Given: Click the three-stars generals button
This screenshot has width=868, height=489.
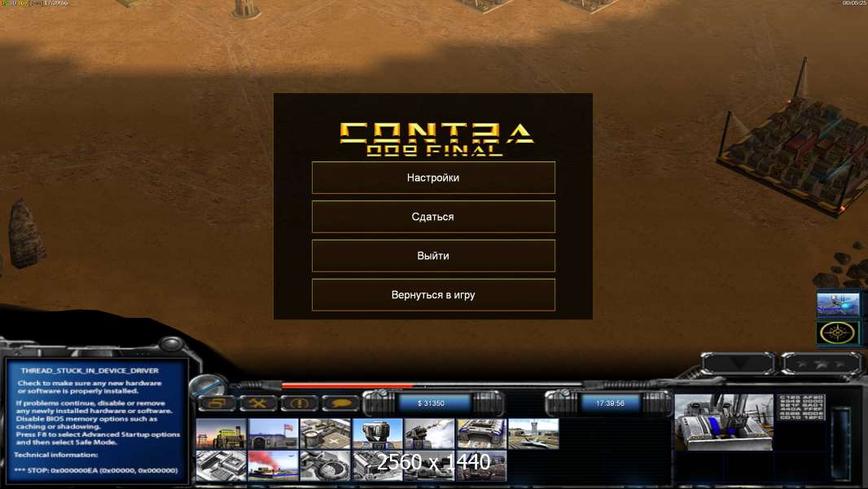Looking at the screenshot, I should point(821,364).
